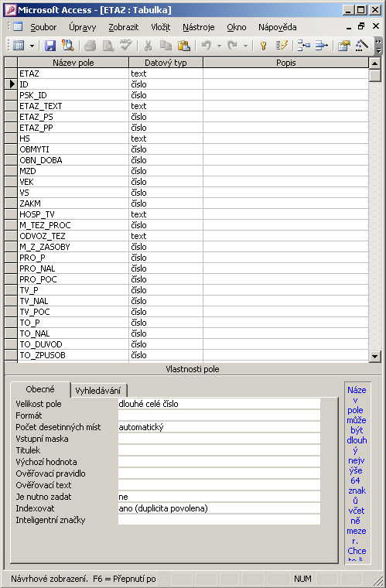Click the Access key icon in title bar
This screenshot has width=386, height=588.
(x=10, y=10)
